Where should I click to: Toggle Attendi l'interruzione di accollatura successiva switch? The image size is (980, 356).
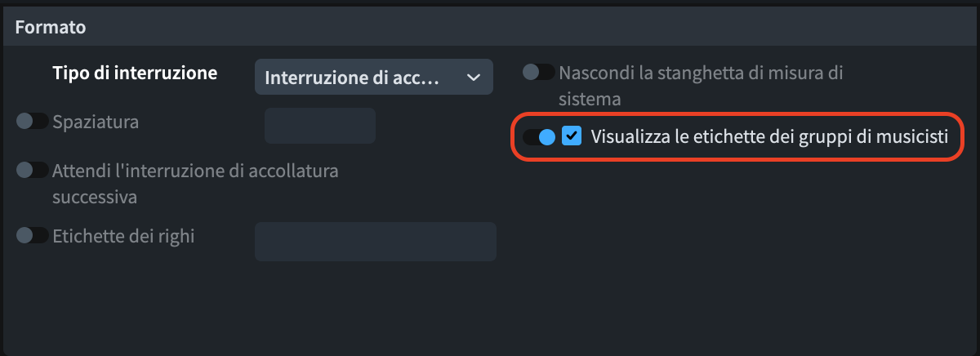(33, 170)
